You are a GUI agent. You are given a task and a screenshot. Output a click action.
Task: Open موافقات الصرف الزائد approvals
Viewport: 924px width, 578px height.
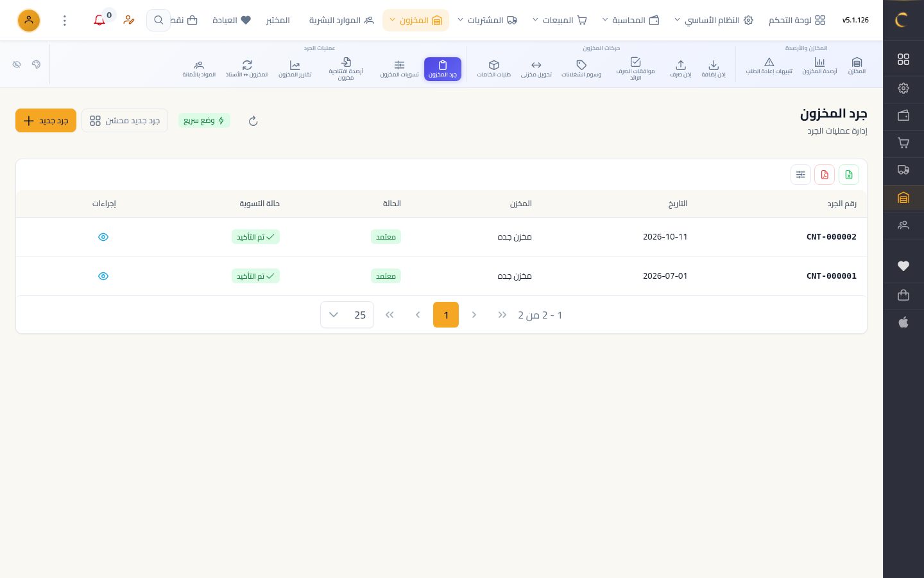[635, 68]
